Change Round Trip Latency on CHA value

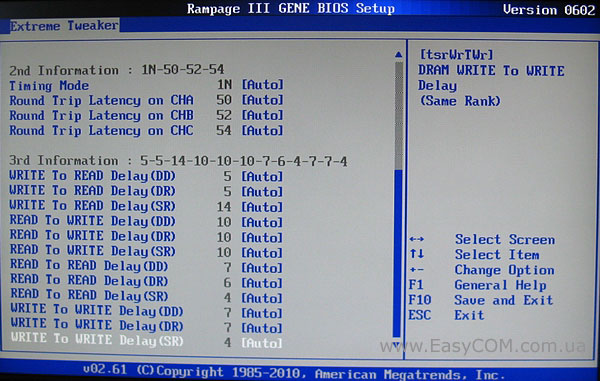[262, 100]
